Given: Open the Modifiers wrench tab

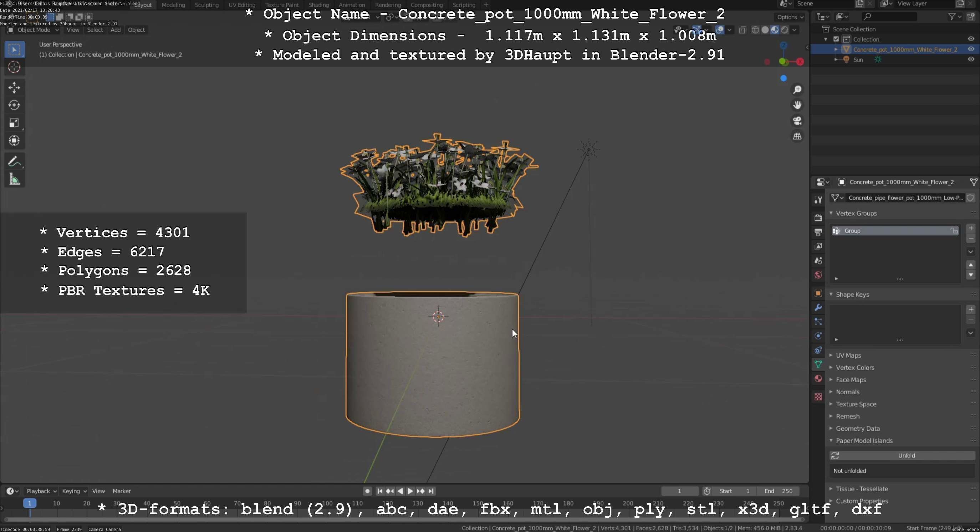Looking at the screenshot, I should pos(818,307).
